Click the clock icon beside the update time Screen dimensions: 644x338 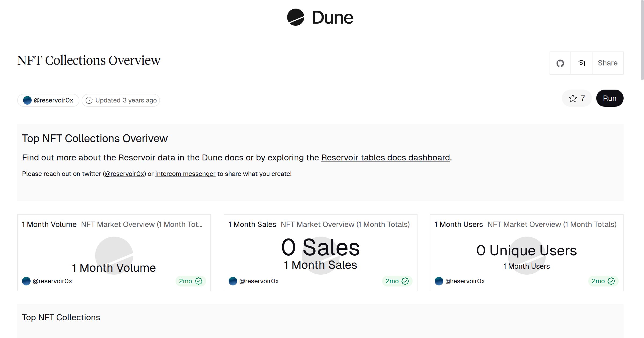[x=89, y=100]
